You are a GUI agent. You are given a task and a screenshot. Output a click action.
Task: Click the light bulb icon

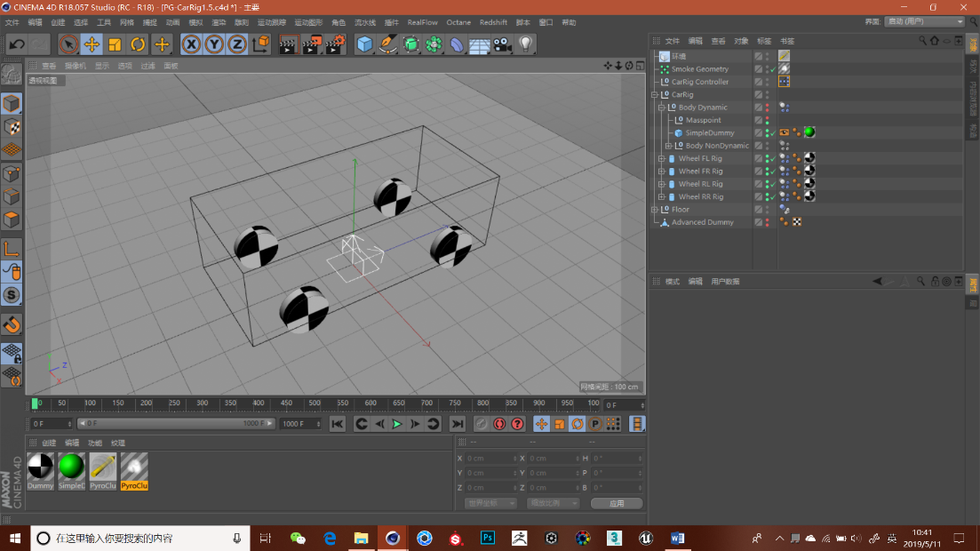coord(525,44)
